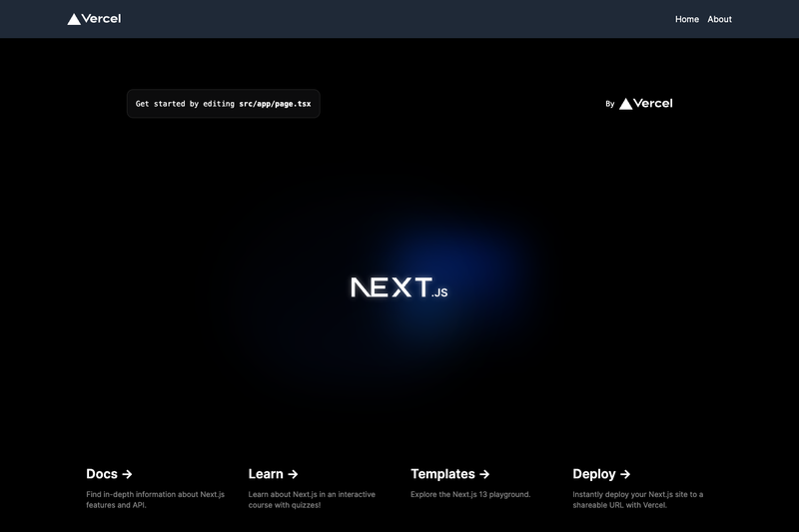Screen dimensions: 799x532
Task: Click the arrow next to Docs
Action: (x=128, y=474)
